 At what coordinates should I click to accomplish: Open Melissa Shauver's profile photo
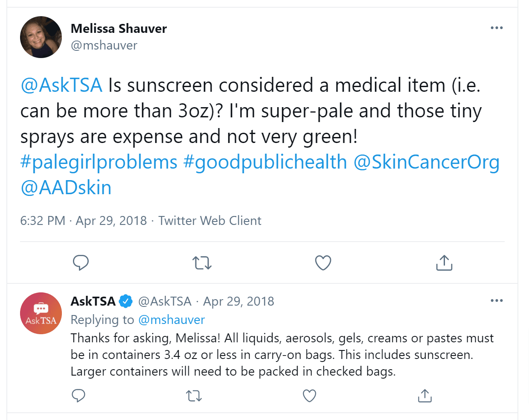[x=41, y=37]
